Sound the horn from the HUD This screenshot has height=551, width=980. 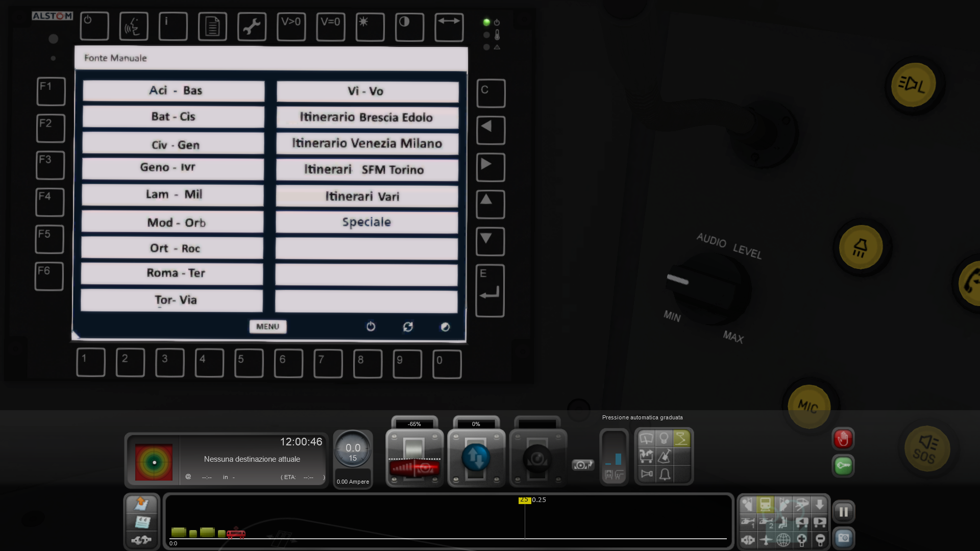[x=647, y=474]
